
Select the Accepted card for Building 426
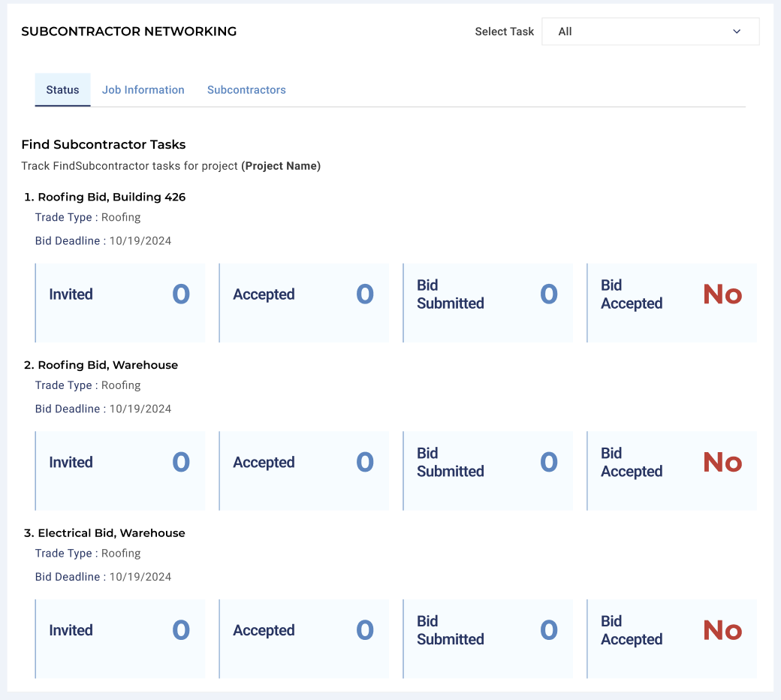(303, 303)
